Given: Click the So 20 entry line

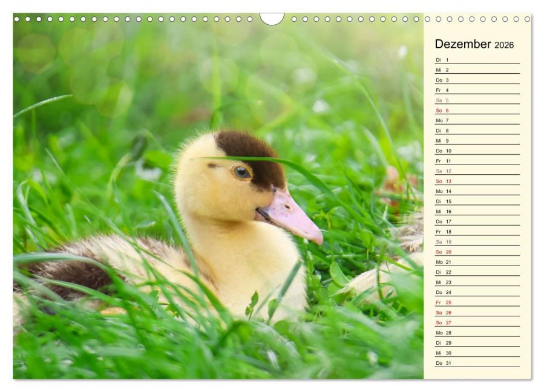Looking at the screenshot, I should click(477, 252).
